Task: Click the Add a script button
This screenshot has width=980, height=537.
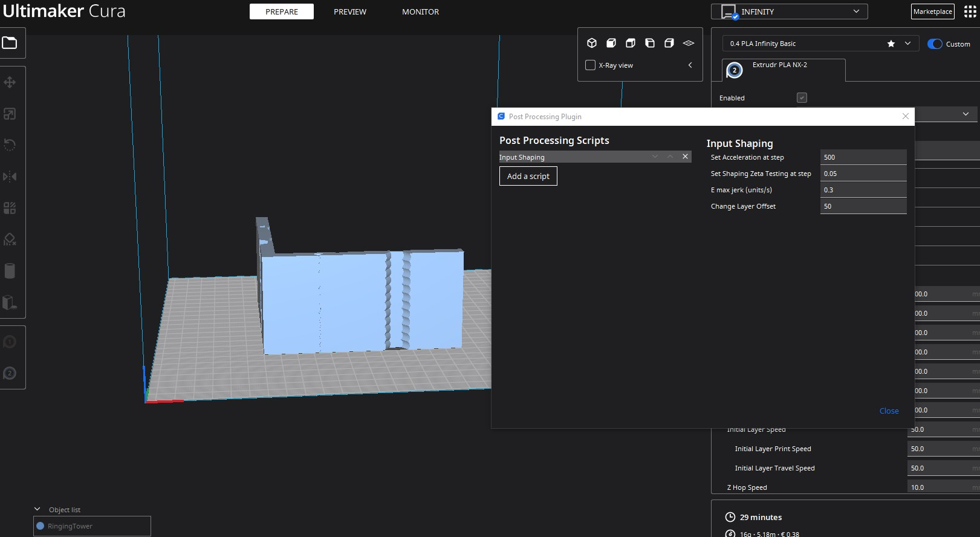Action: click(x=528, y=176)
